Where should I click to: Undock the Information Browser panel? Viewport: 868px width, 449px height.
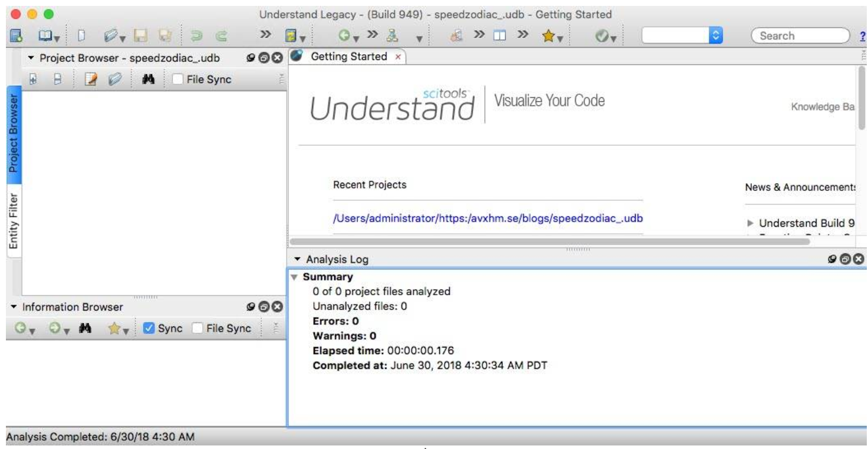(x=265, y=306)
